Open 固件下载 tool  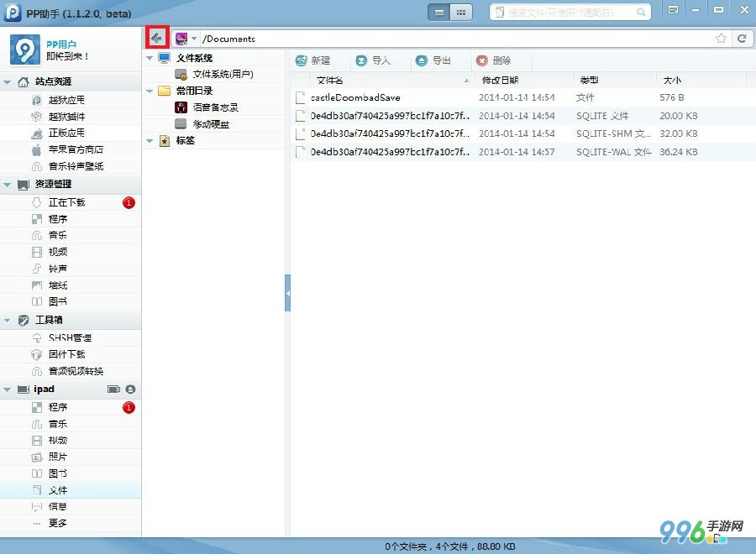(71, 354)
